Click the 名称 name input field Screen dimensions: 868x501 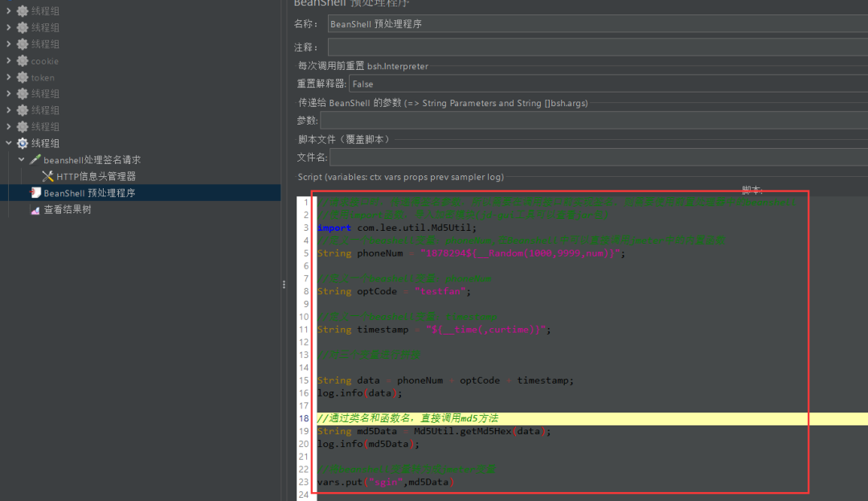[x=597, y=24]
